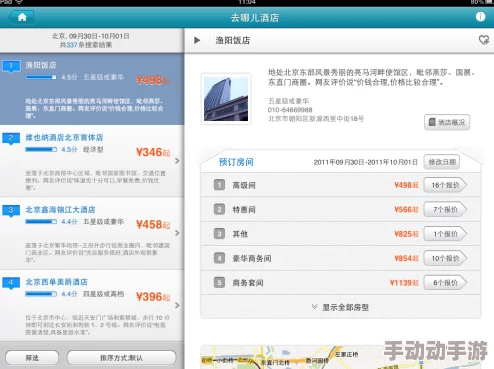This screenshot has width=494, height=369.
Task: Click the rating bar of 维也纳酒店
Action: pos(41,150)
